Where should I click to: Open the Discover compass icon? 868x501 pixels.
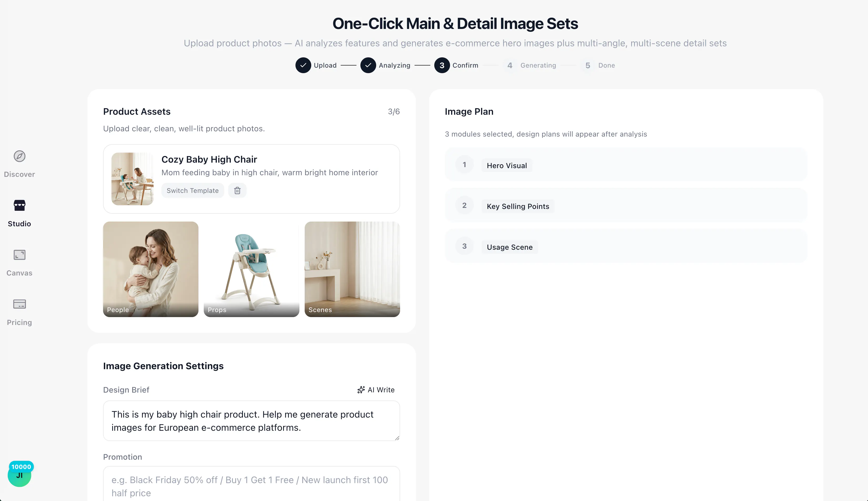point(19,156)
